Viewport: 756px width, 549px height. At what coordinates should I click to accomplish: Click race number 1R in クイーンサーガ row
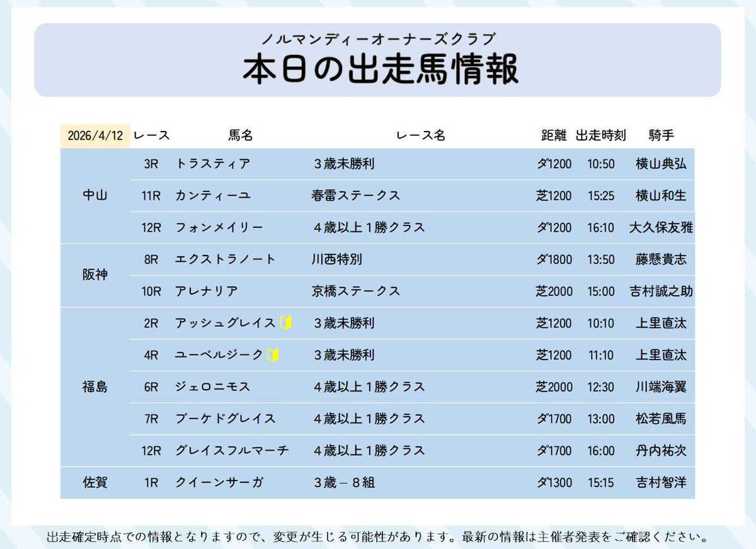[x=151, y=482]
